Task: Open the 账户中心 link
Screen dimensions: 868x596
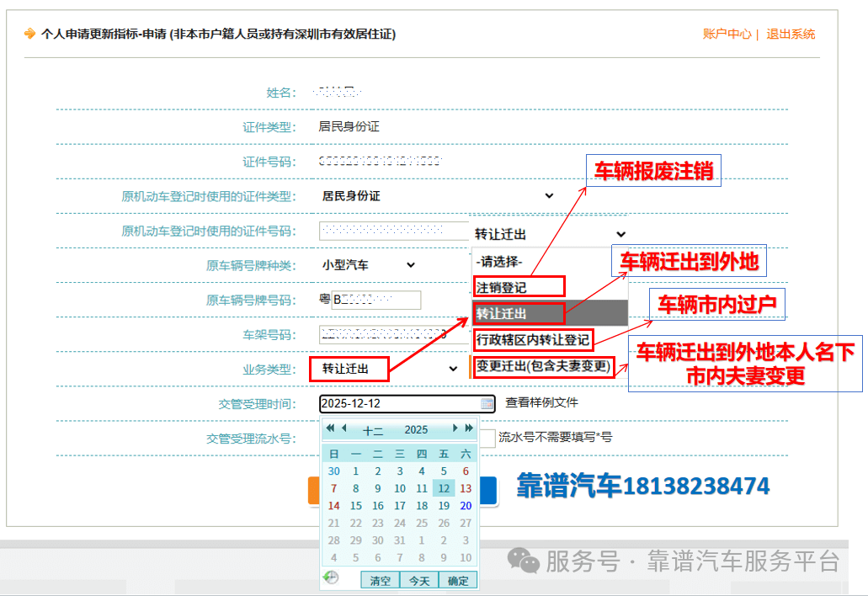Action: pyautogui.click(x=727, y=35)
